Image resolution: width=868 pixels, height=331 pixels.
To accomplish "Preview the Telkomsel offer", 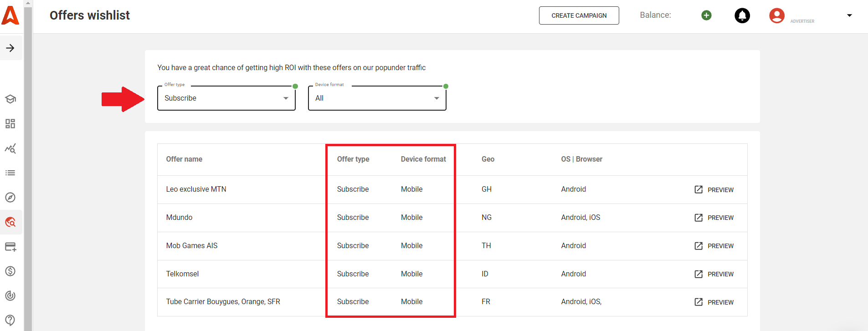I will 714,275.
